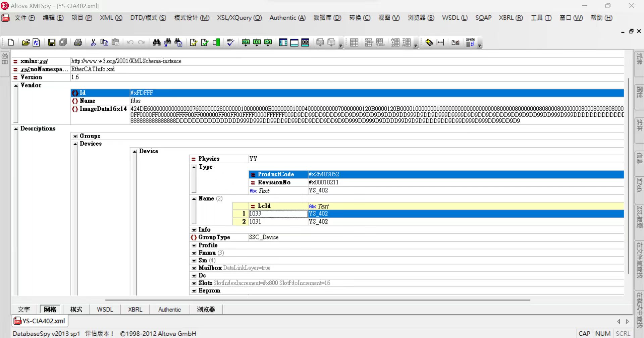Switch to the 文字 text view tab
This screenshot has height=338, width=644.
click(x=24, y=309)
